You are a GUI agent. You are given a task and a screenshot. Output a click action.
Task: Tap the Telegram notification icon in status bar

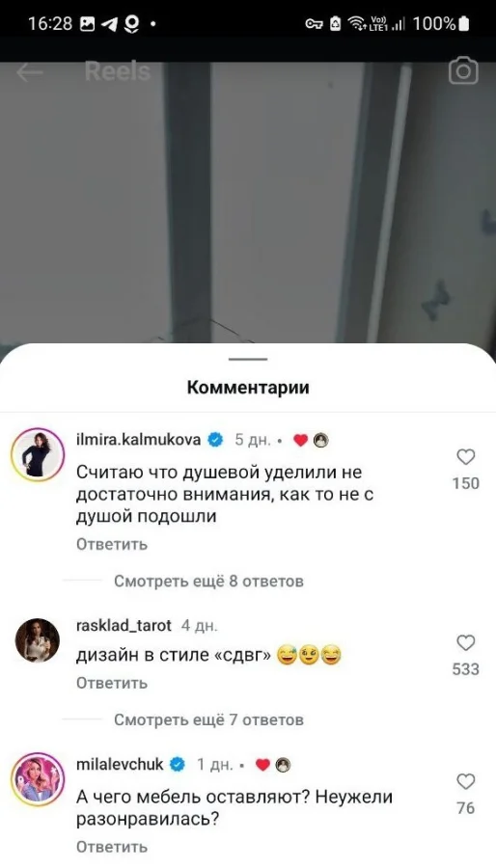pos(109,24)
